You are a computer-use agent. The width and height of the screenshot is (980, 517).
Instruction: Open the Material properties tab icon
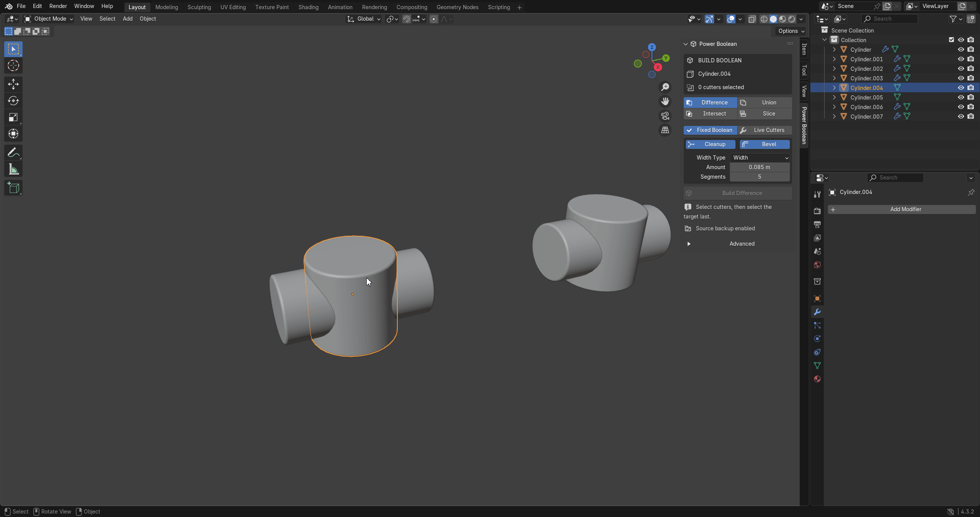pyautogui.click(x=817, y=379)
